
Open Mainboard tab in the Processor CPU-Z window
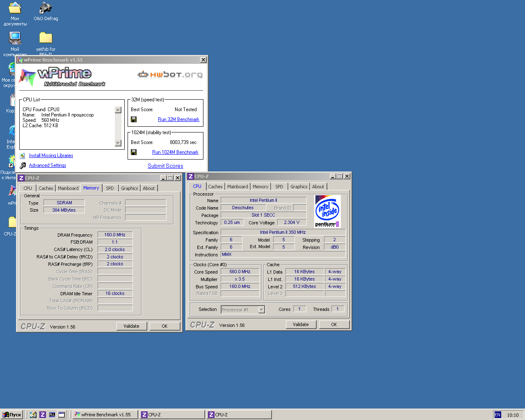click(238, 187)
